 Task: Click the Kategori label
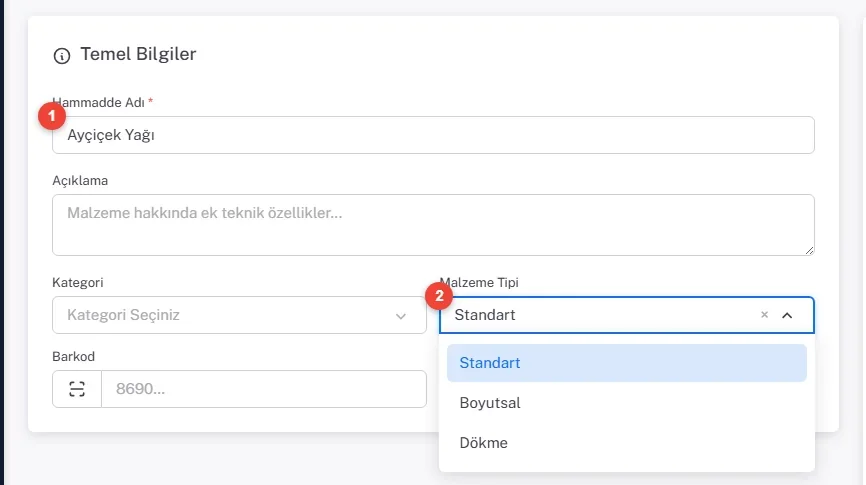(x=78, y=282)
